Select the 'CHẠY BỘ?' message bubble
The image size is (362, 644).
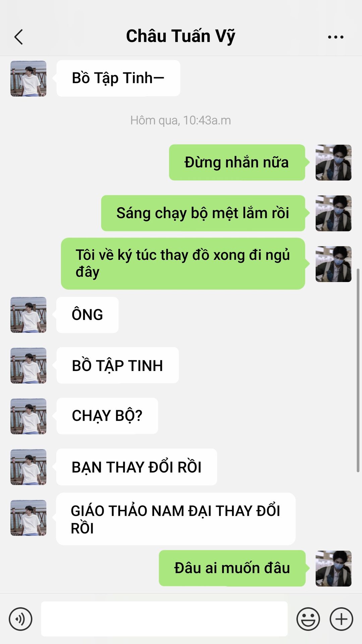click(x=107, y=416)
